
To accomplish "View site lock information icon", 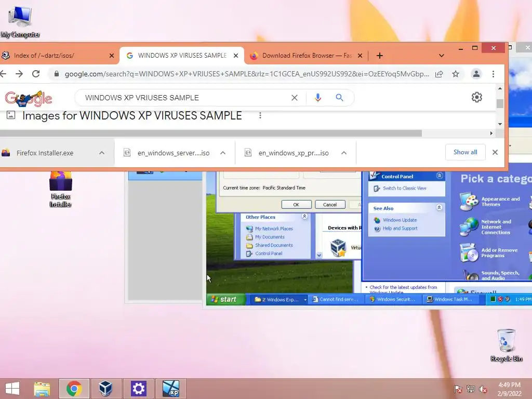I will tap(57, 74).
